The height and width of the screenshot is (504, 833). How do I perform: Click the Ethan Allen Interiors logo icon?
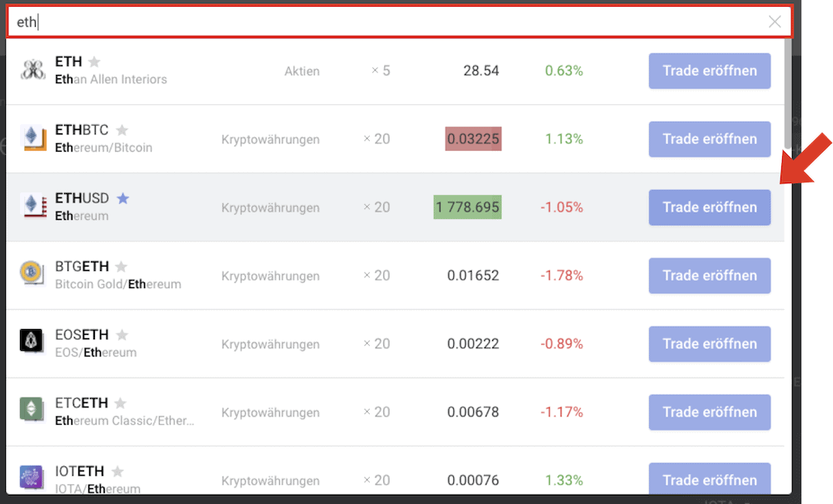pyautogui.click(x=32, y=70)
